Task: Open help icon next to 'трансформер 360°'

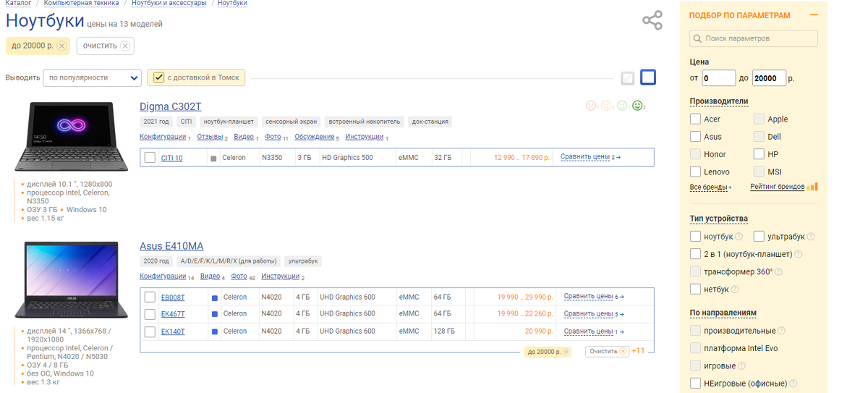Action: 779,272
